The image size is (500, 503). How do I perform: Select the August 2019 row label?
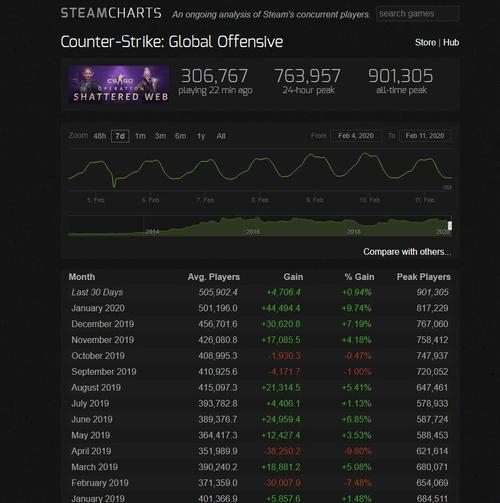point(96,388)
